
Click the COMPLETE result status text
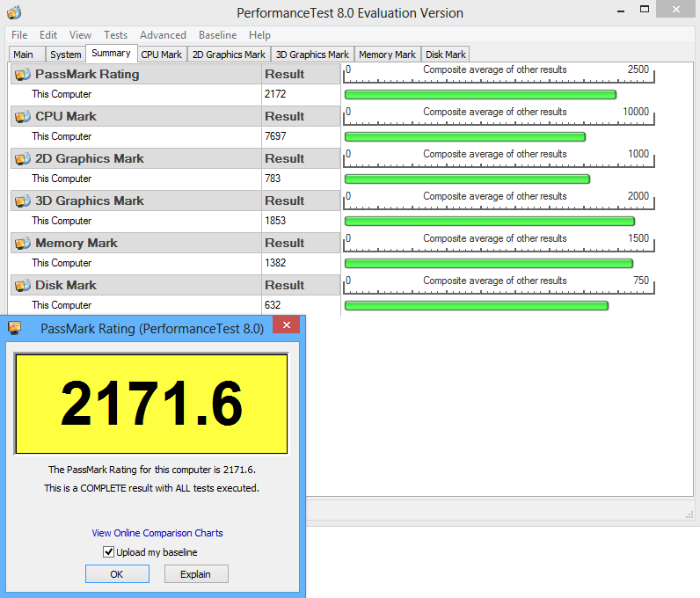click(x=151, y=488)
